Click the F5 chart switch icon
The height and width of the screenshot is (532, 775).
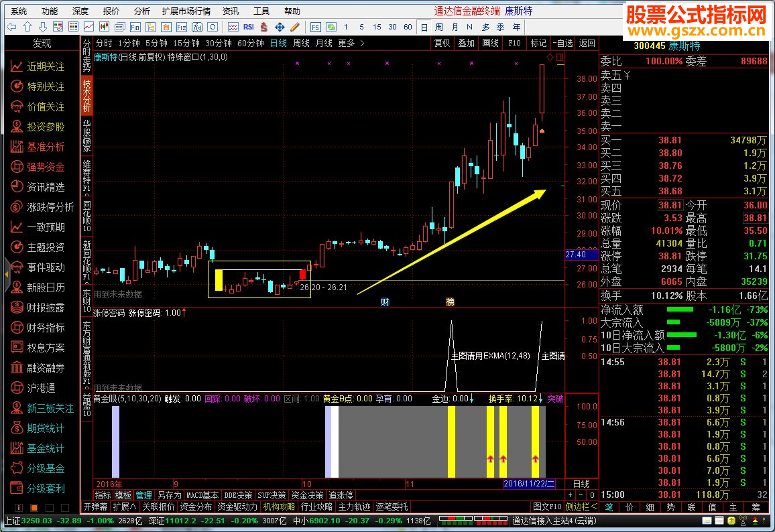click(315, 27)
